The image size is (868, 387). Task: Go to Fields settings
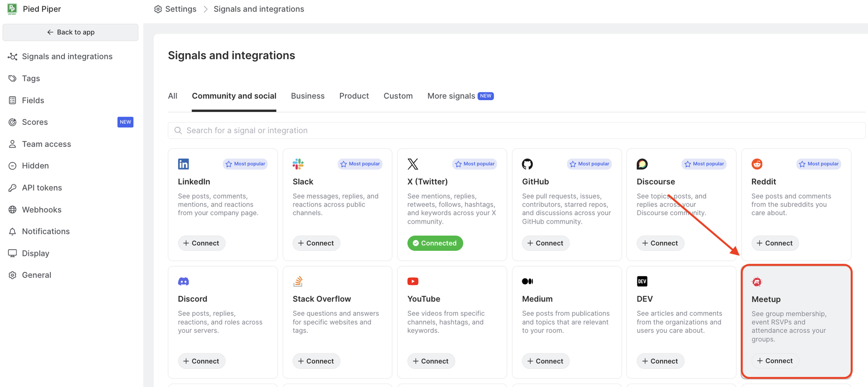click(x=33, y=101)
